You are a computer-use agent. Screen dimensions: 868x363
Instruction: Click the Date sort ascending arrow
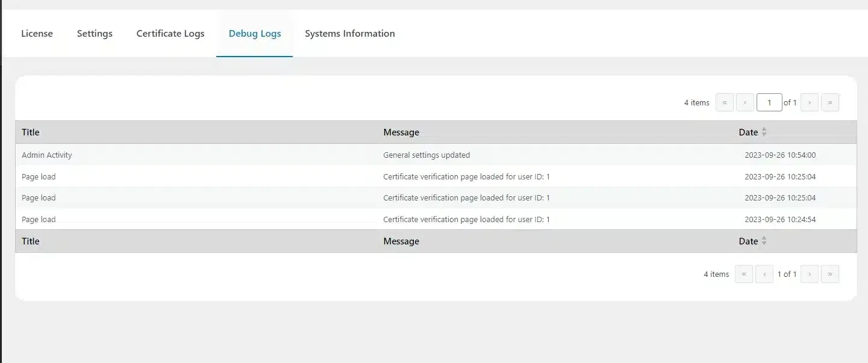764,129
